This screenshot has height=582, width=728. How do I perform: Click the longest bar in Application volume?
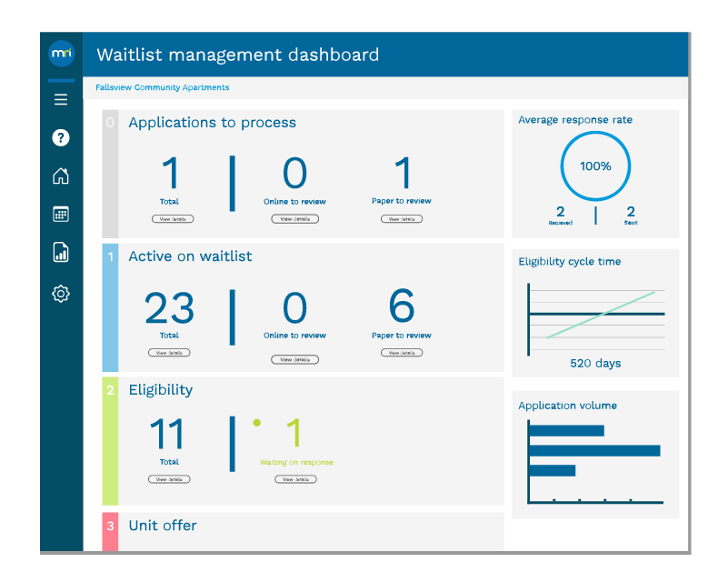[594, 450]
